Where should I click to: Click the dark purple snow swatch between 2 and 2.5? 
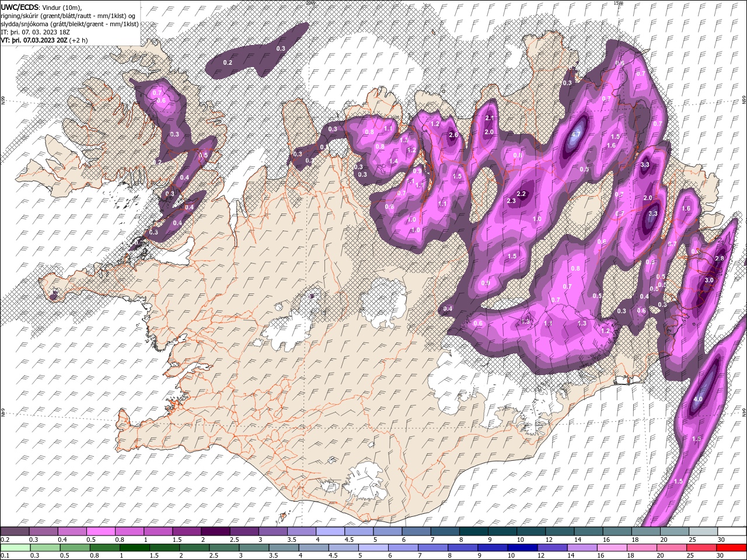(216, 531)
